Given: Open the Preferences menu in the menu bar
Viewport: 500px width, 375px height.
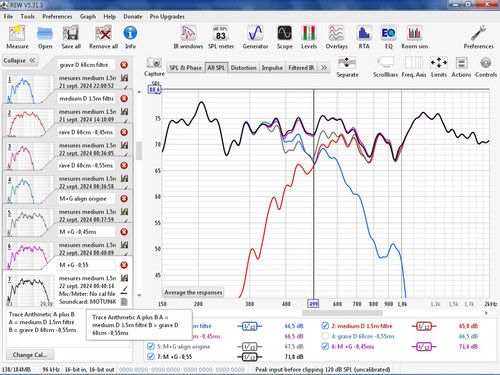Looking at the screenshot, I should [57, 16].
